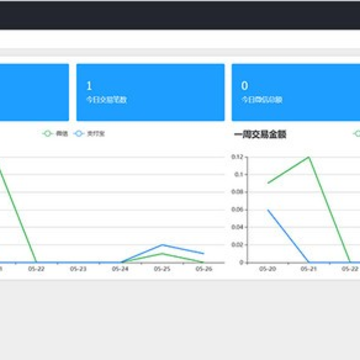This screenshot has height=360, width=360.
Task: Click the 05-21 label in 一周交易金额 chart
Action: point(308,269)
